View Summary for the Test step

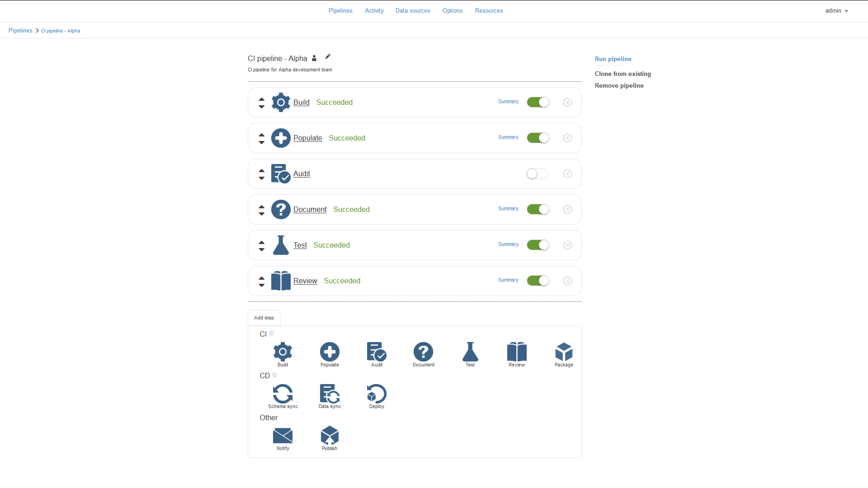[x=508, y=244]
